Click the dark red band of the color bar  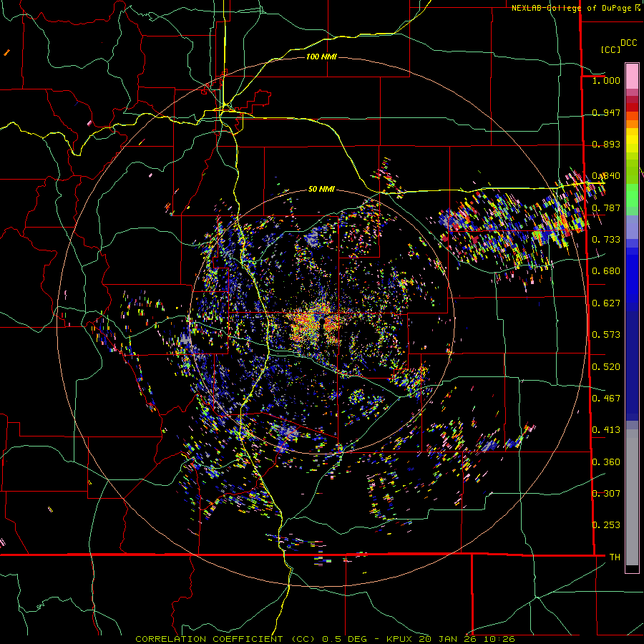tap(632, 107)
